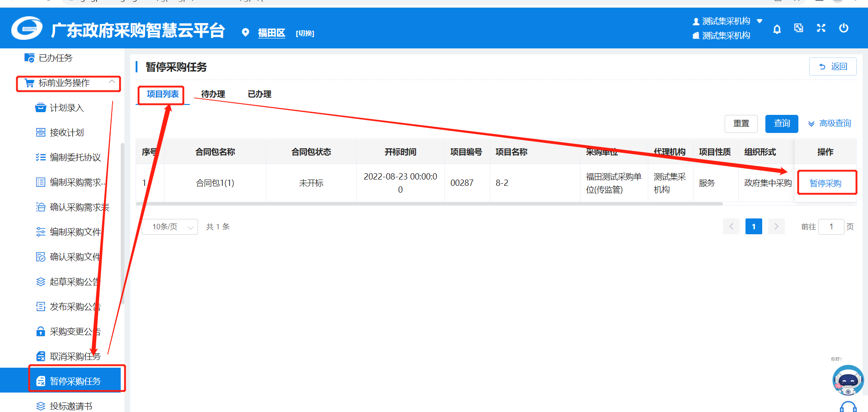Click the blue 查询 button

coord(781,123)
